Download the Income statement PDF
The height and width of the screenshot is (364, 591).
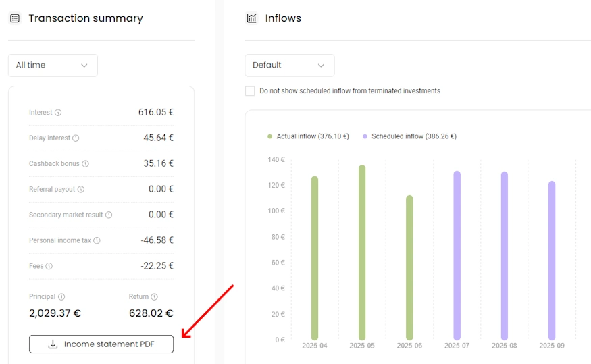(101, 344)
